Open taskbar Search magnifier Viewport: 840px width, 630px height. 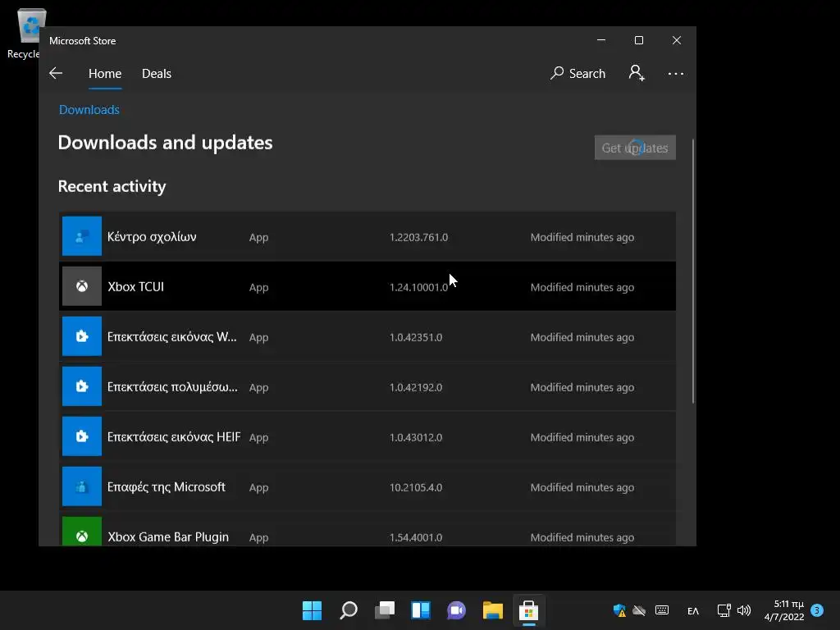coord(348,610)
